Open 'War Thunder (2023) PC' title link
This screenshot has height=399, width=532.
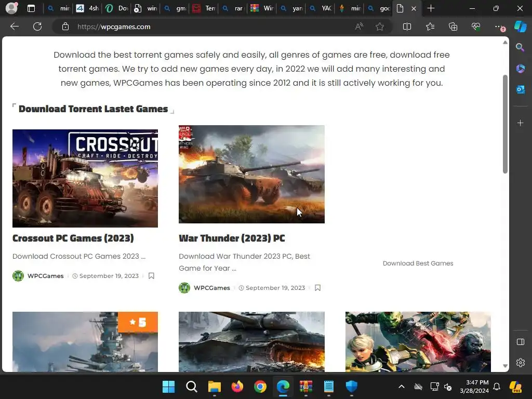coord(232,238)
